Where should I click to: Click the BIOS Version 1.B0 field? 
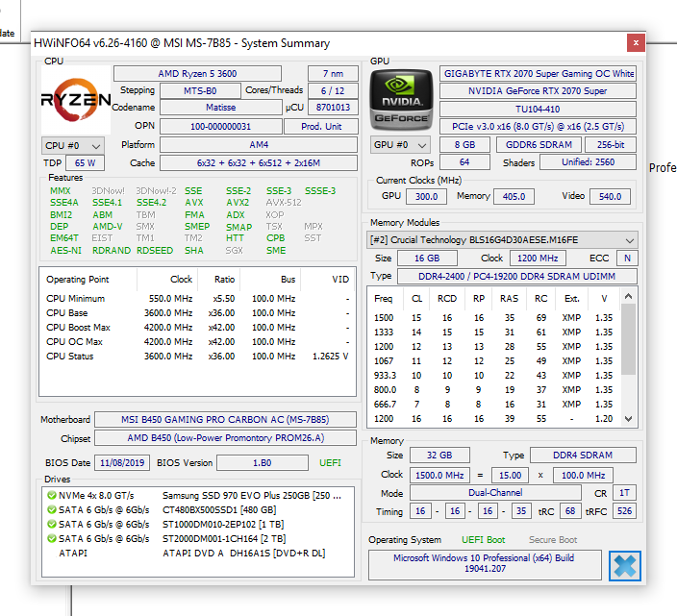263,463
